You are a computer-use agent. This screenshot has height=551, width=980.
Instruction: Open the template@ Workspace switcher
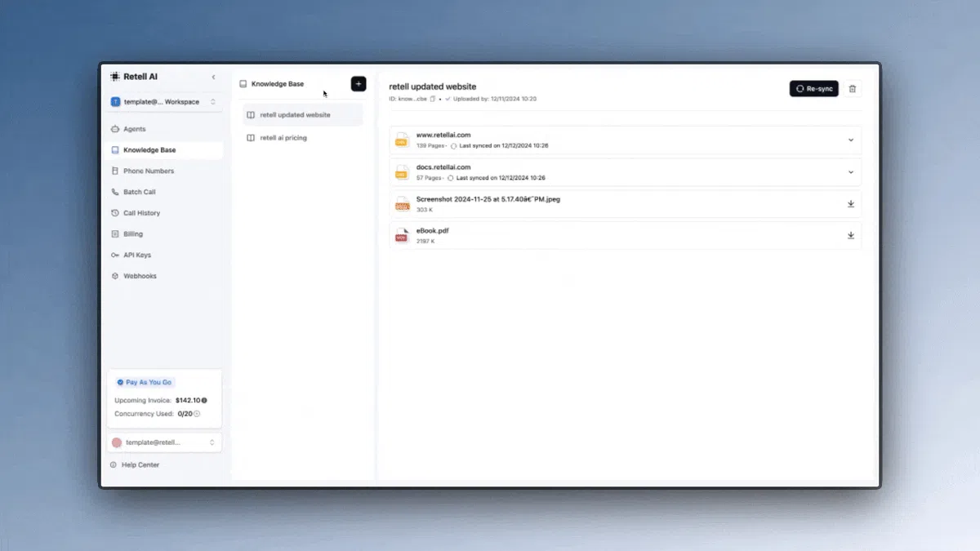click(164, 102)
